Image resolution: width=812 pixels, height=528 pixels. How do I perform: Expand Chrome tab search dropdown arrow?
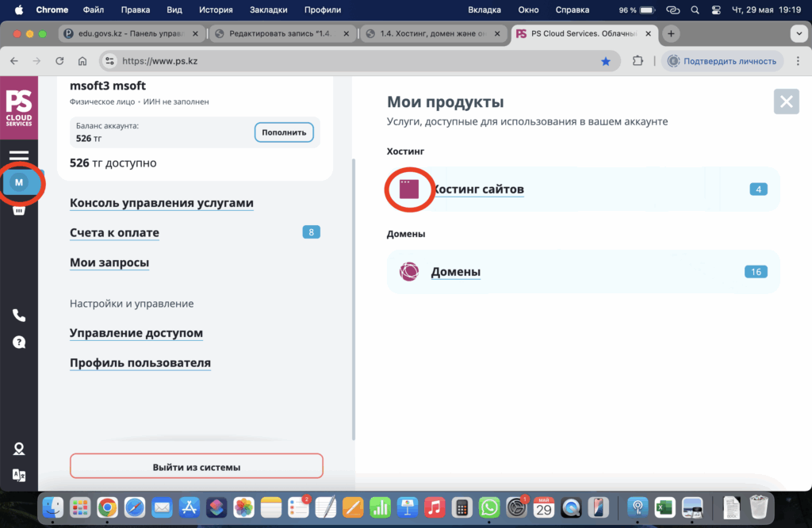click(x=799, y=34)
